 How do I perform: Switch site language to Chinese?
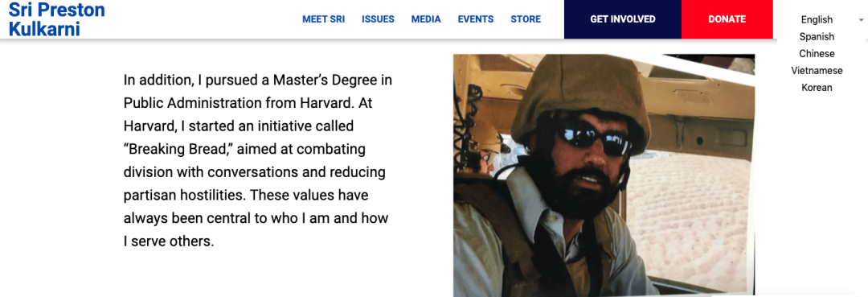tap(817, 54)
